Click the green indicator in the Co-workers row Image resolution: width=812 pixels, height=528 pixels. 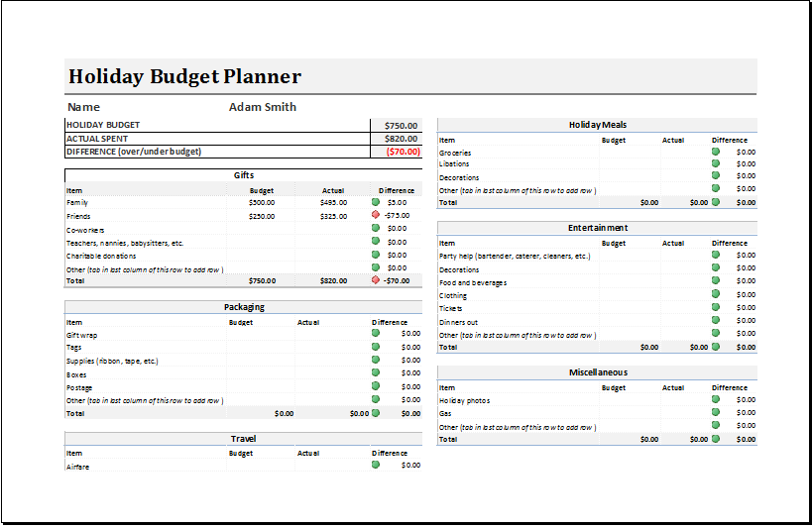coord(376,228)
